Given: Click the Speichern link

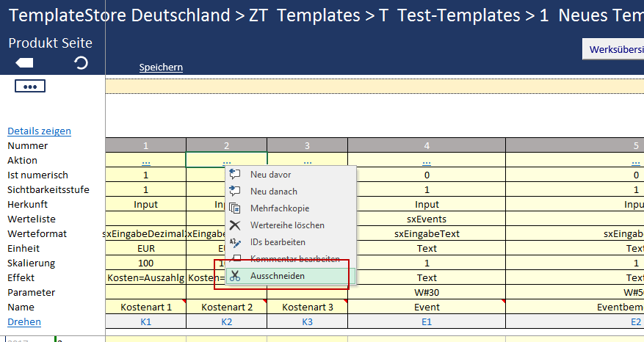Looking at the screenshot, I should tap(161, 68).
